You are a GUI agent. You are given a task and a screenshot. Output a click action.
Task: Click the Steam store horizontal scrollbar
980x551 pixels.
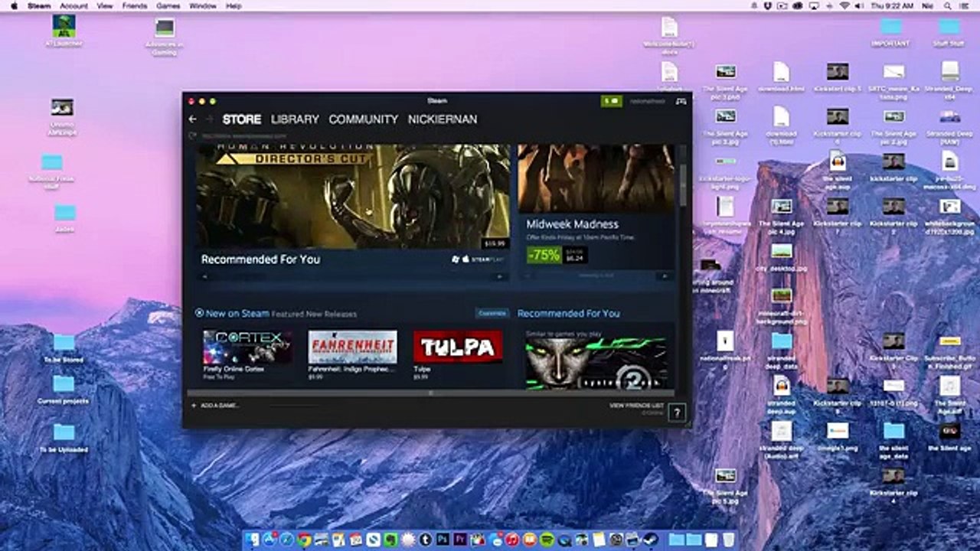[x=431, y=393]
